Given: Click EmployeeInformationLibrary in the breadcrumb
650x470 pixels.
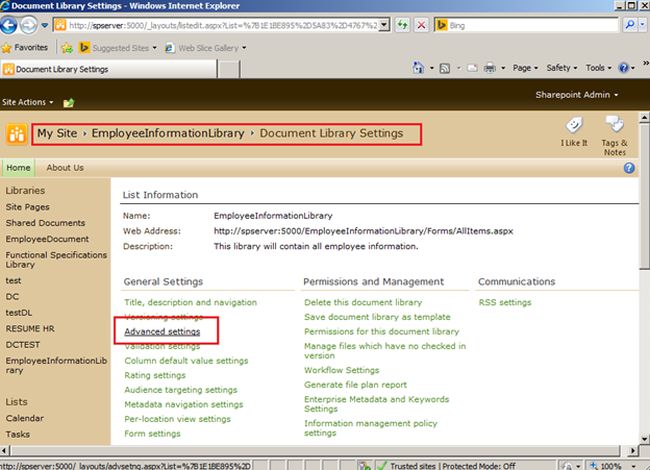Looking at the screenshot, I should coord(168,133).
